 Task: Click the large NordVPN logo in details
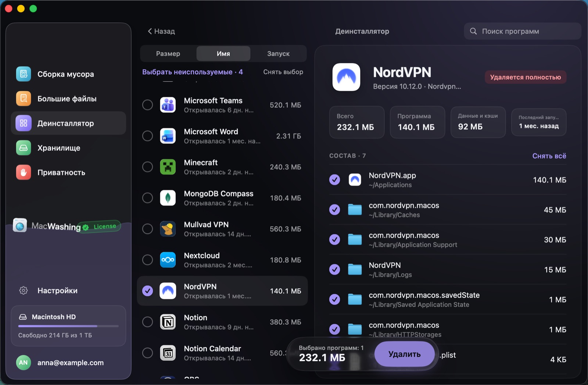pos(346,77)
